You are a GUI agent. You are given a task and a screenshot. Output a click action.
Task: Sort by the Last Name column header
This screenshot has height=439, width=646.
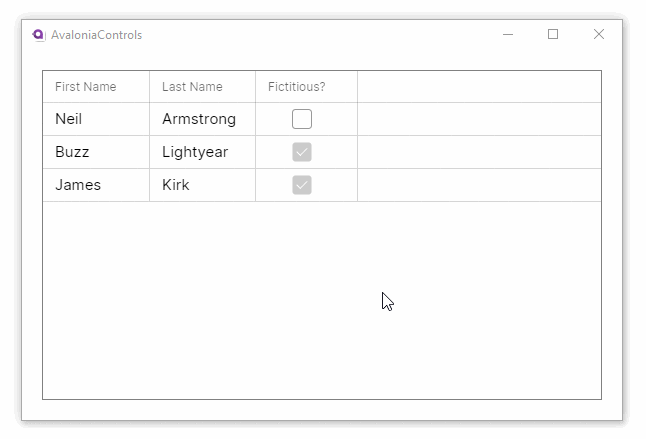[192, 87]
